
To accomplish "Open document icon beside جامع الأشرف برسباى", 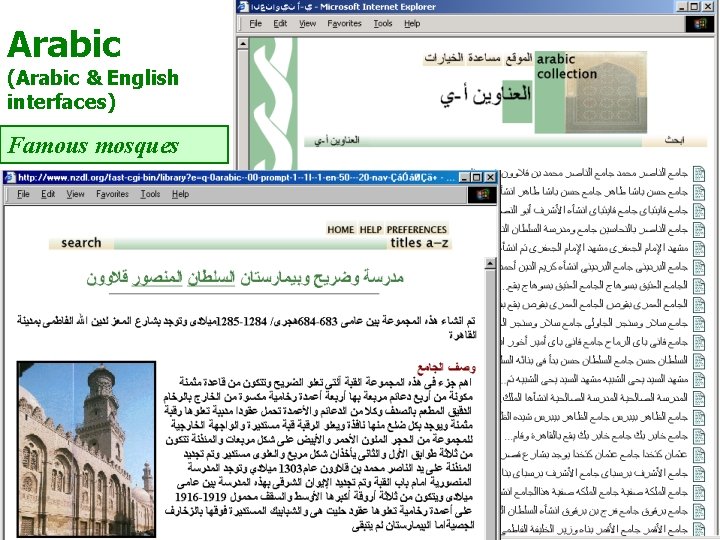I will point(699,474).
